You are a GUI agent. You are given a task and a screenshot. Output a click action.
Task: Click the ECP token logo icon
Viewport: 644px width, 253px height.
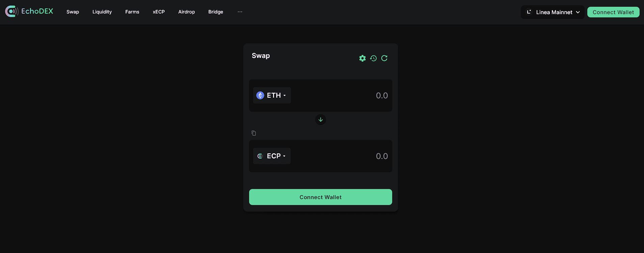[x=260, y=156]
